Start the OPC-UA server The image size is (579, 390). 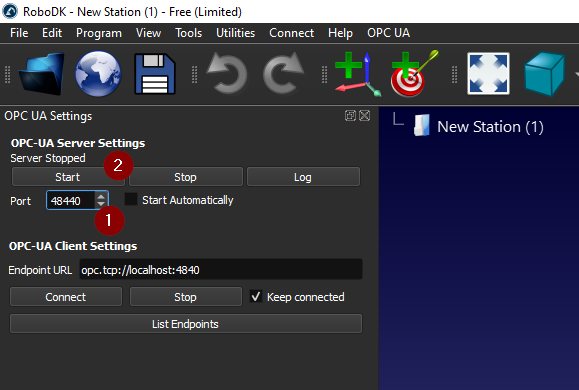click(68, 177)
